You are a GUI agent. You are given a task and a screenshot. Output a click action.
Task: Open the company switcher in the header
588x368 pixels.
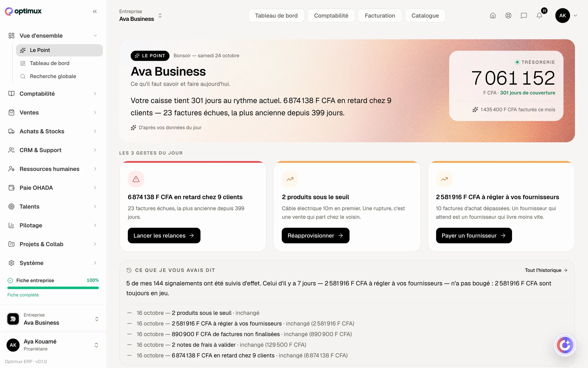(x=141, y=15)
